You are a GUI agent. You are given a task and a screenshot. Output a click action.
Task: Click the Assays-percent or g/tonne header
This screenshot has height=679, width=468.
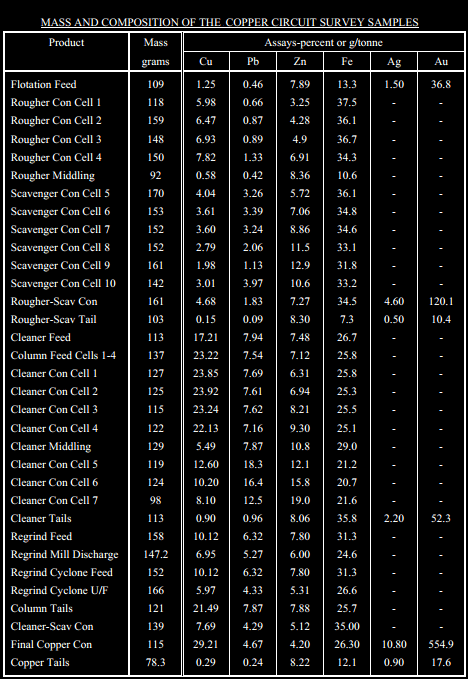pyautogui.click(x=323, y=43)
